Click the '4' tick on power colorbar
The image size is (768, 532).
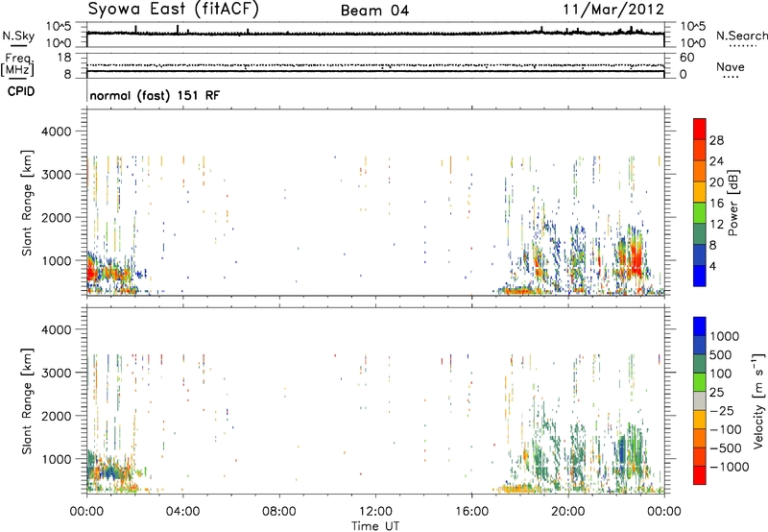pyautogui.click(x=712, y=266)
